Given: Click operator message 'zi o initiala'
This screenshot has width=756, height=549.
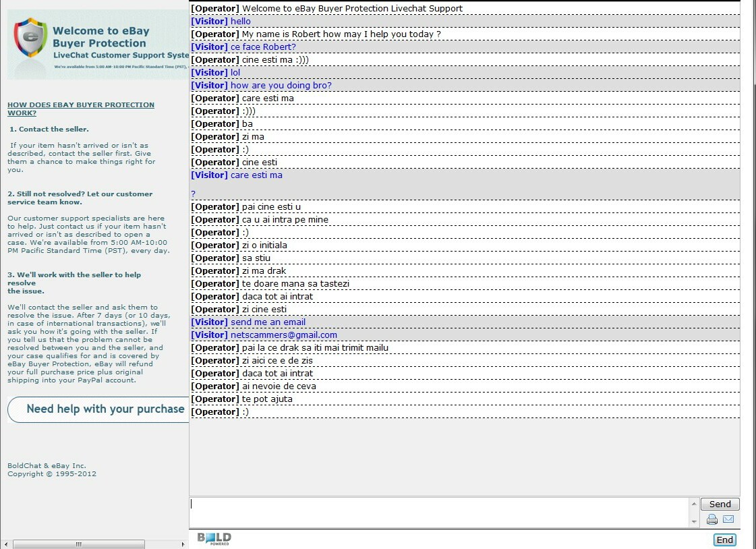Looking at the screenshot, I should (x=264, y=245).
